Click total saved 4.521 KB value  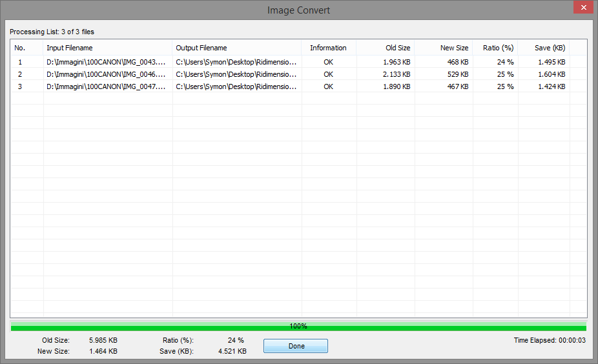[232, 351]
